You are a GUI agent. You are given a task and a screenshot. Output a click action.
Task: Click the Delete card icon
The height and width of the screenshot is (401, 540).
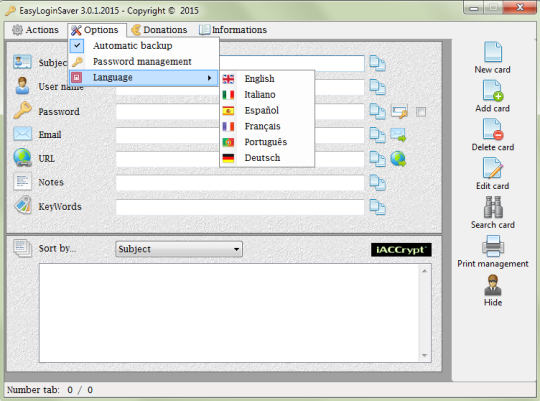(x=493, y=130)
